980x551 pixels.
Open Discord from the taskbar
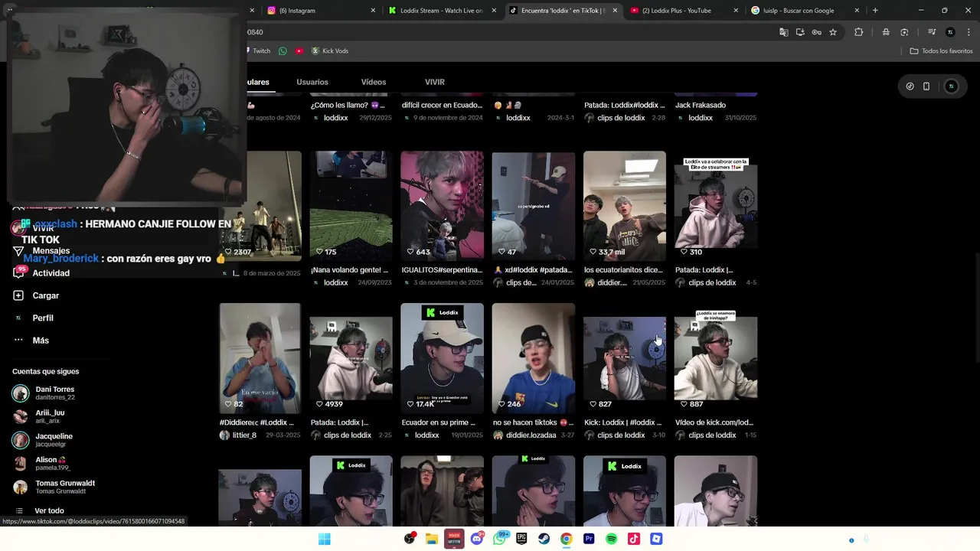tap(477, 539)
